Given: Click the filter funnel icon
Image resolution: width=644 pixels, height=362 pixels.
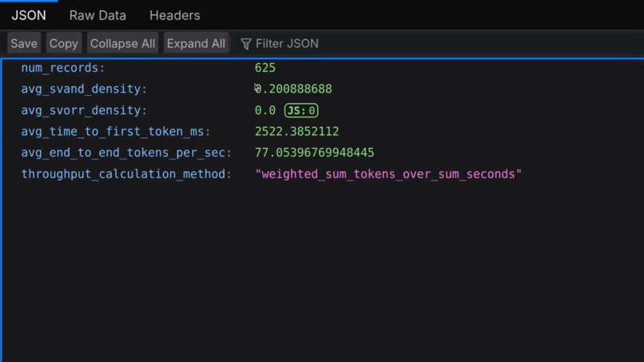Looking at the screenshot, I should click(x=246, y=44).
